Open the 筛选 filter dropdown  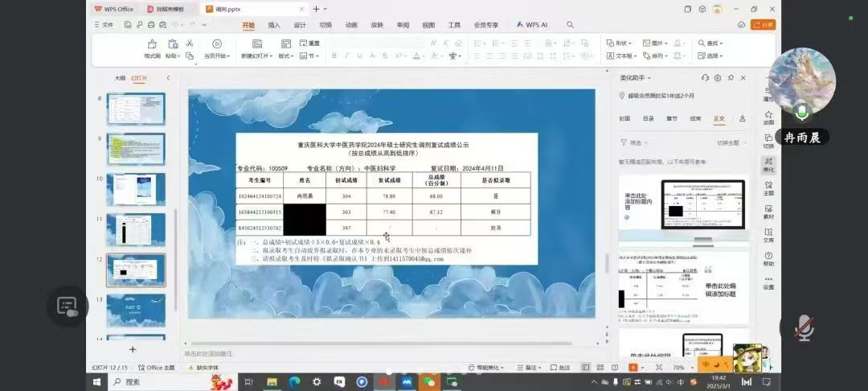coord(635,142)
